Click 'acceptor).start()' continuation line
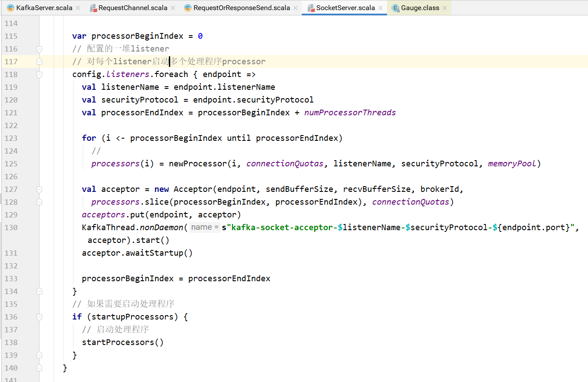 click(x=128, y=240)
